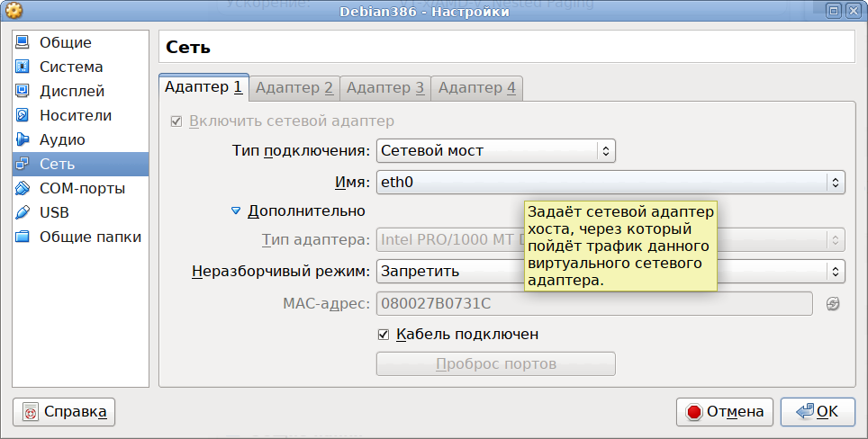This screenshot has width=868, height=439.
Task: Open the USB settings icon
Action: 23,212
